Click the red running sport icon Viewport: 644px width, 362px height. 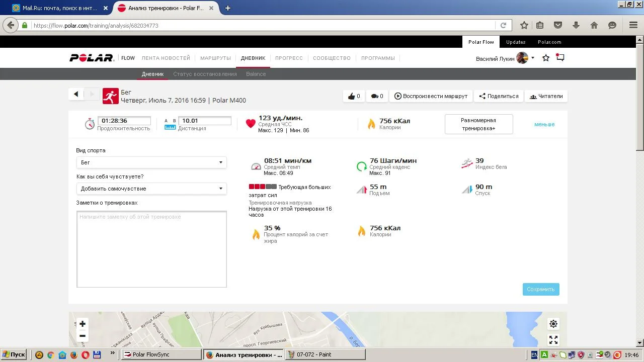pos(111,96)
